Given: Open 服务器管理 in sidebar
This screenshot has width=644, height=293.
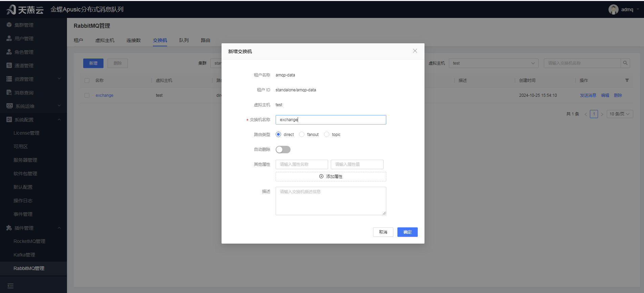Looking at the screenshot, I should pyautogui.click(x=25, y=160).
